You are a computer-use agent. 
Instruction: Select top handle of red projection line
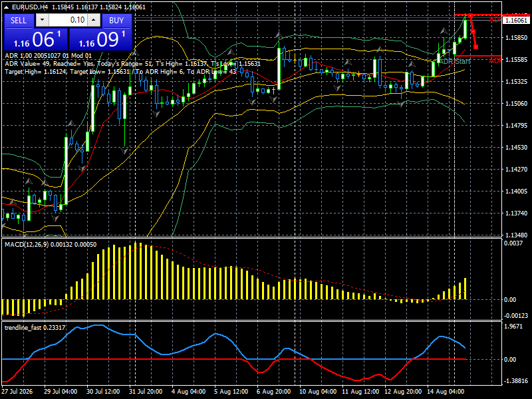point(470,15)
